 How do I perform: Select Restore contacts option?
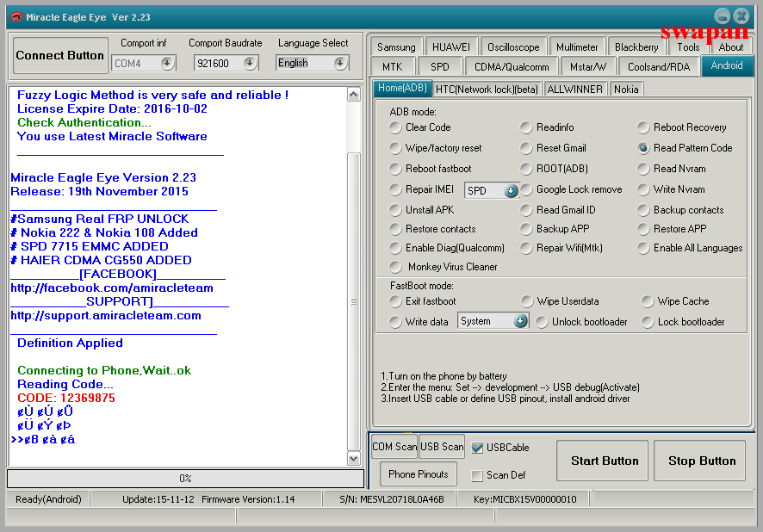[395, 229]
